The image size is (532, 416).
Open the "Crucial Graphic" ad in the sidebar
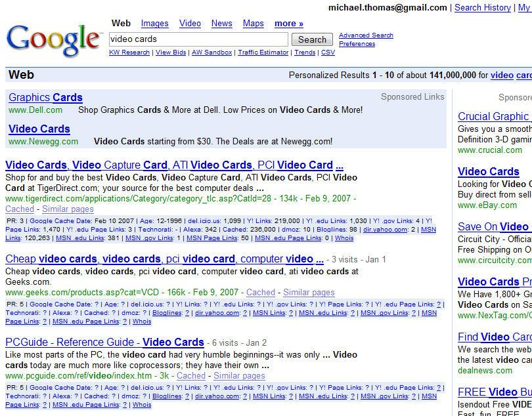(x=494, y=117)
